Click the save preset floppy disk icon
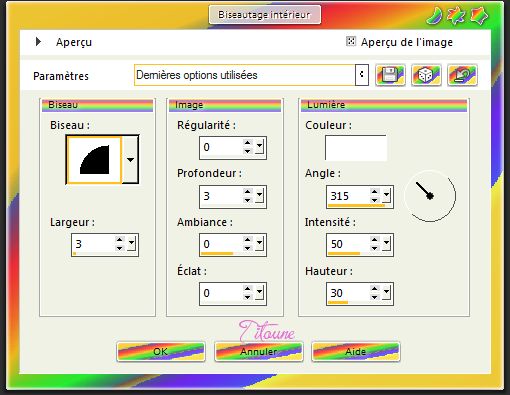Screen dimensions: 510x395 click(x=390, y=75)
